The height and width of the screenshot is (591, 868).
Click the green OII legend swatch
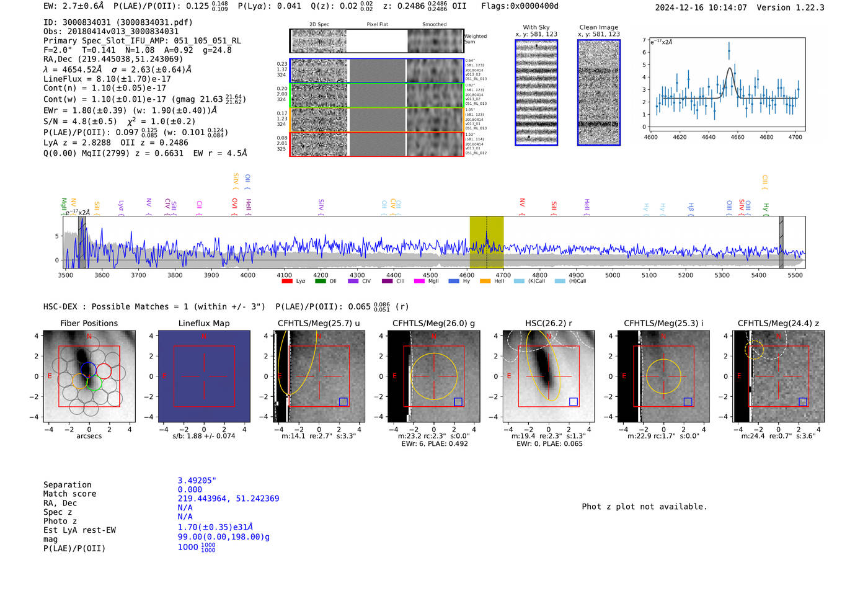(320, 281)
